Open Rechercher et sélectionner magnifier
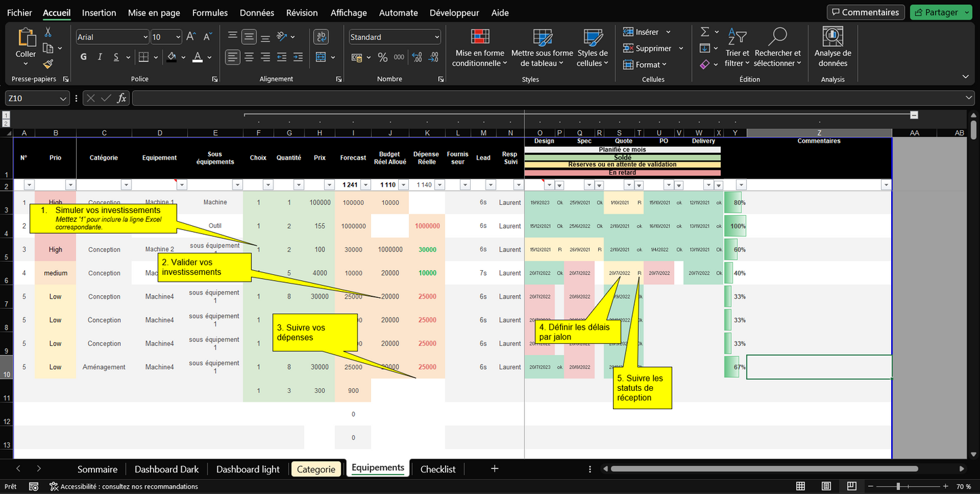 (x=777, y=37)
